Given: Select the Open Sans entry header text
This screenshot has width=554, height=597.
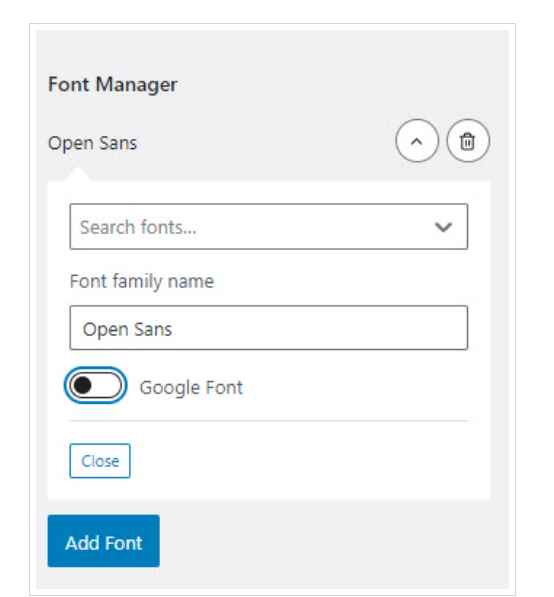Looking at the screenshot, I should [92, 144].
